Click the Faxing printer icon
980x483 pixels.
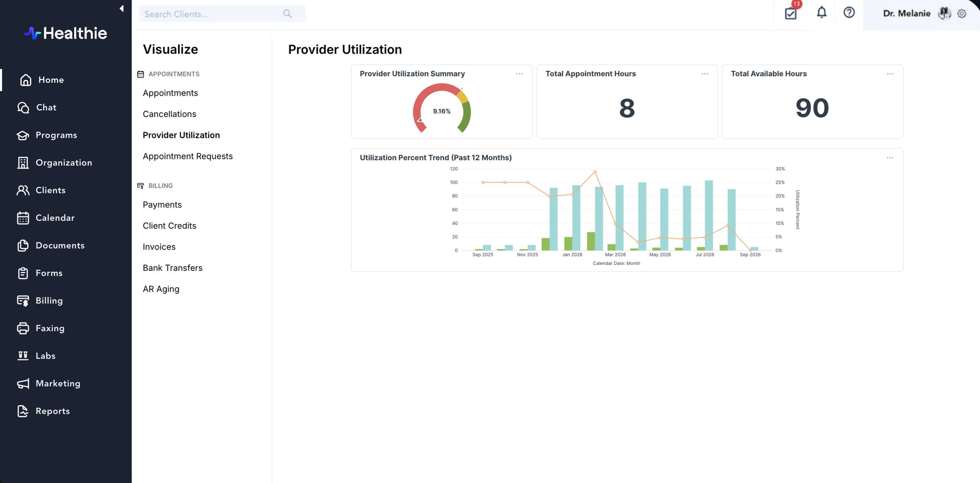[23, 328]
